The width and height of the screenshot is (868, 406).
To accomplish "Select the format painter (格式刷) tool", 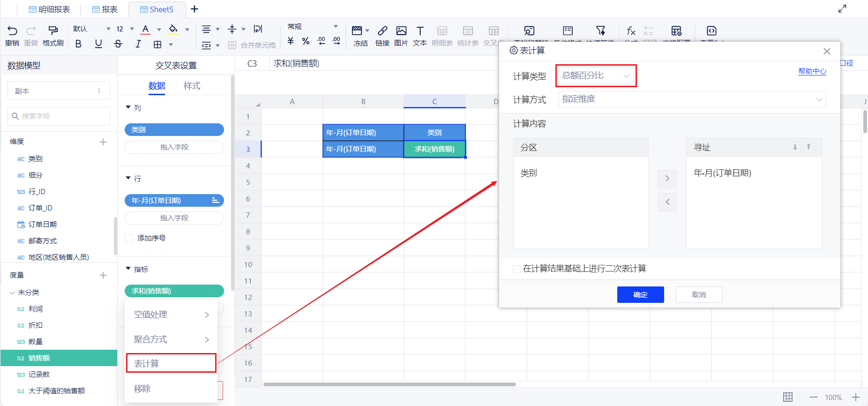I will (x=53, y=31).
